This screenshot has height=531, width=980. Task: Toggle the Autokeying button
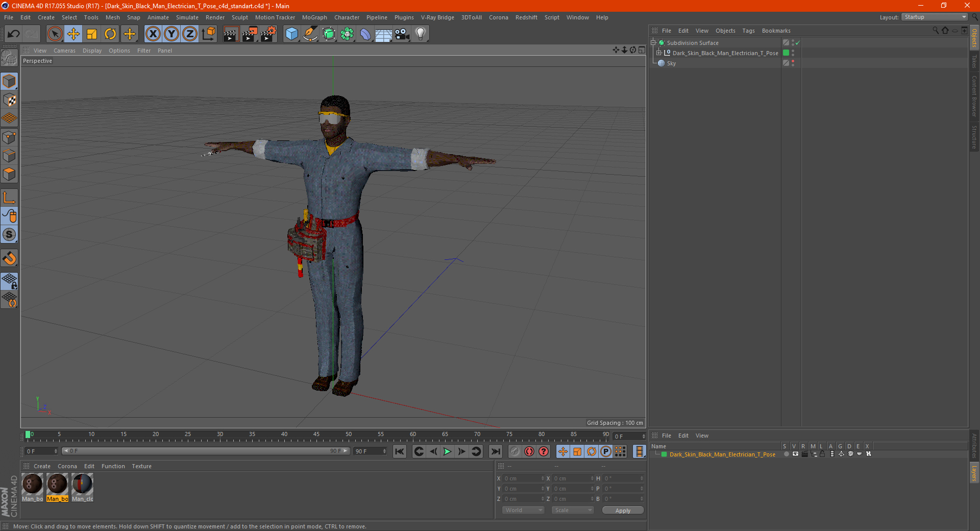click(529, 451)
